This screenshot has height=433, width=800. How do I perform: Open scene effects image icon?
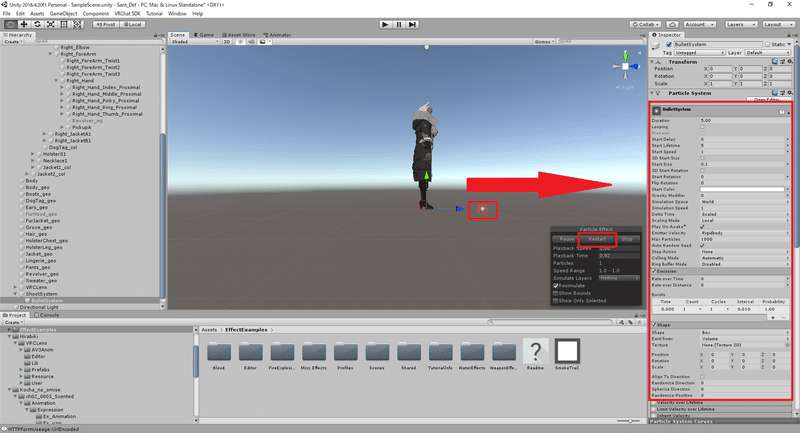click(262, 42)
